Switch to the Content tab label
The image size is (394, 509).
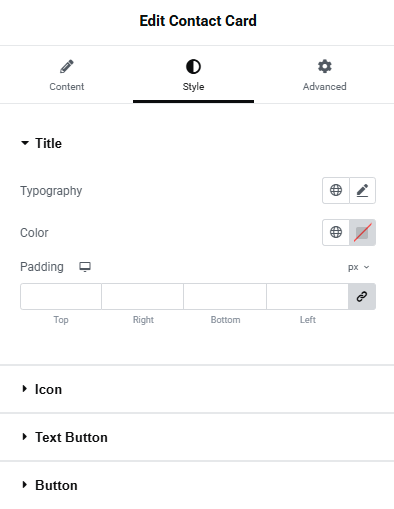[x=67, y=87]
